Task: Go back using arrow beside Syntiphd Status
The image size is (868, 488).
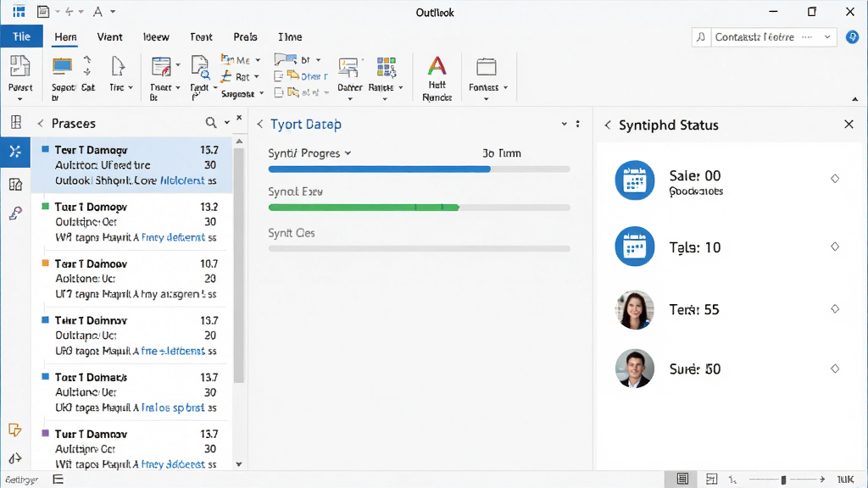Action: click(x=607, y=125)
